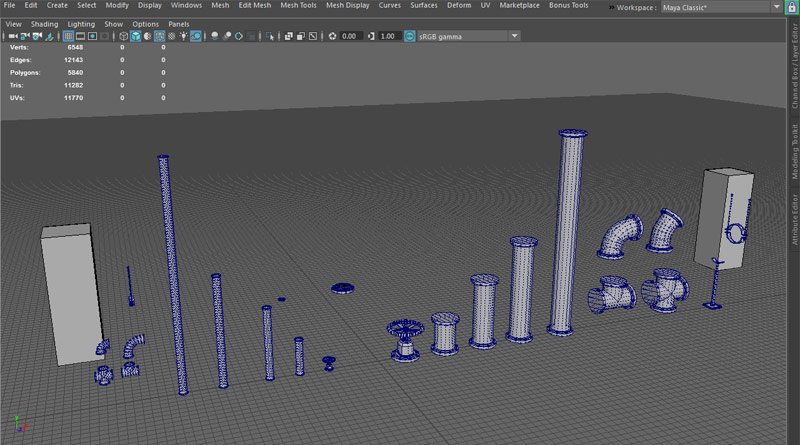Click the exposure icon in panel toolbar
The width and height of the screenshot is (800, 445).
[x=333, y=36]
